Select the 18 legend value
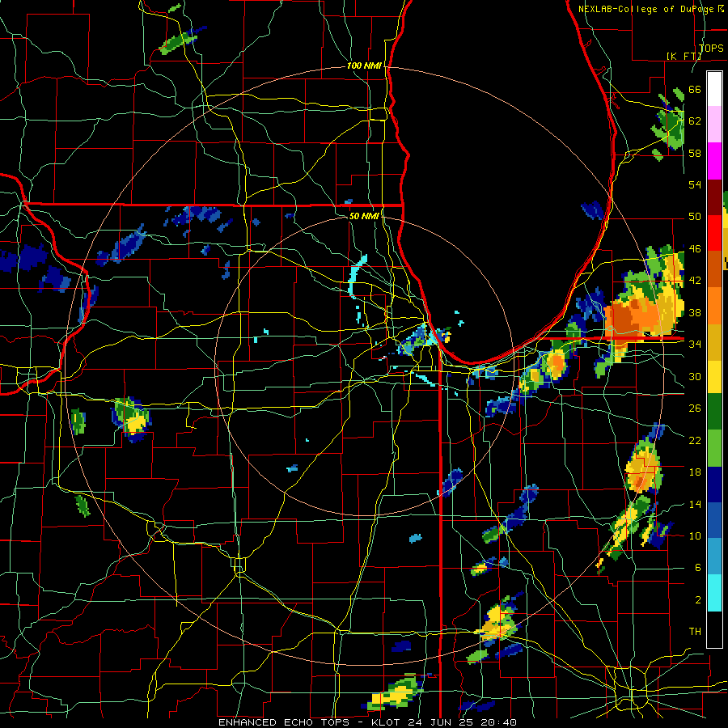This screenshot has height=728, width=728. click(695, 472)
